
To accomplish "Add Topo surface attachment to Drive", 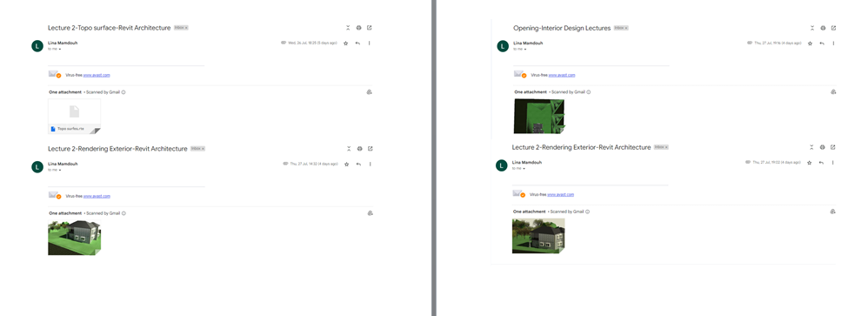I will pos(370,92).
